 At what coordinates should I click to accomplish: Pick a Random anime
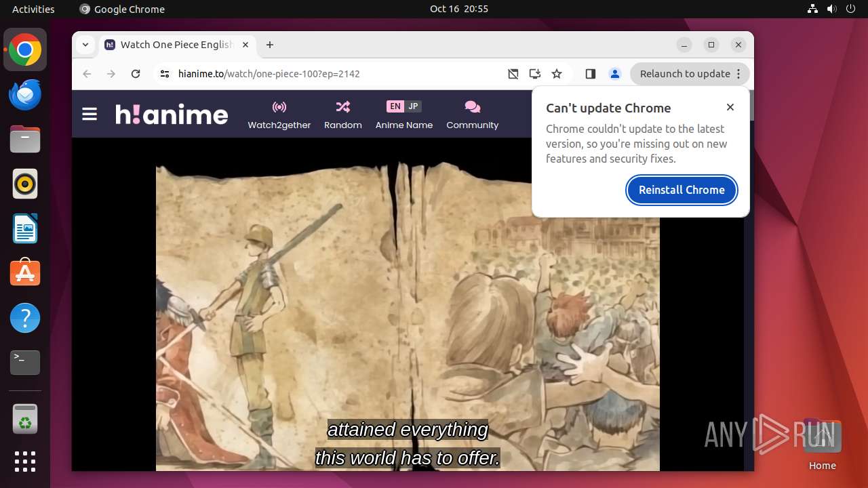pos(343,115)
